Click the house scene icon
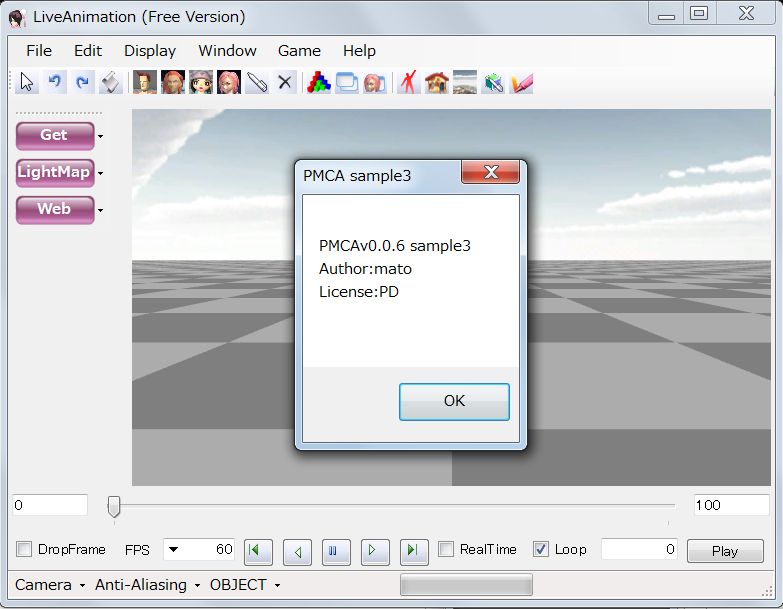The width and height of the screenshot is (783, 609). click(x=436, y=82)
